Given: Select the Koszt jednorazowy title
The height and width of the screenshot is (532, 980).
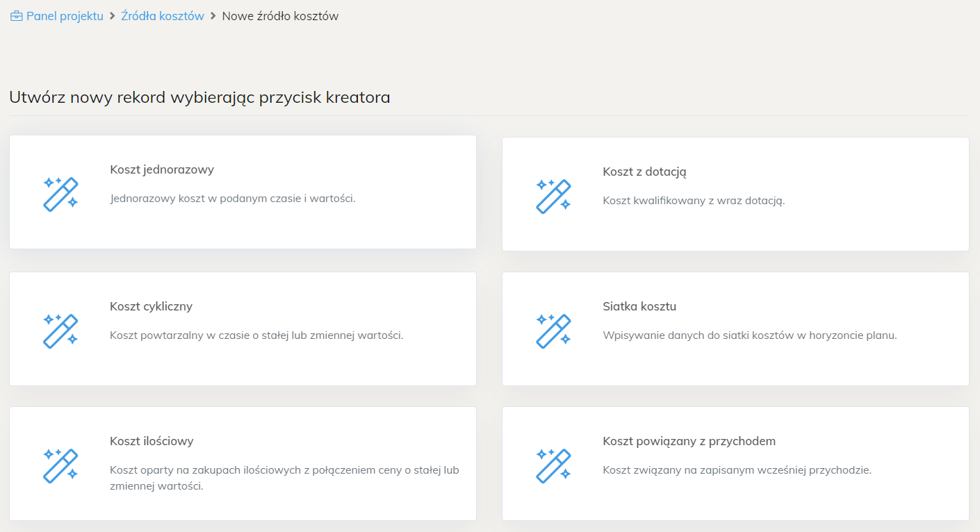Looking at the screenshot, I should tap(162, 169).
